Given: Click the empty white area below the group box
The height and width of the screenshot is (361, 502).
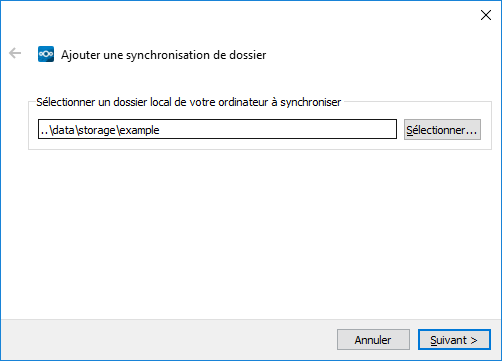Looking at the screenshot, I should (251, 233).
